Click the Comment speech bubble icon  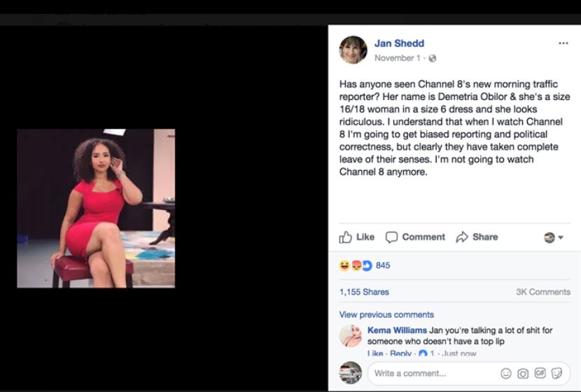pyautogui.click(x=392, y=237)
